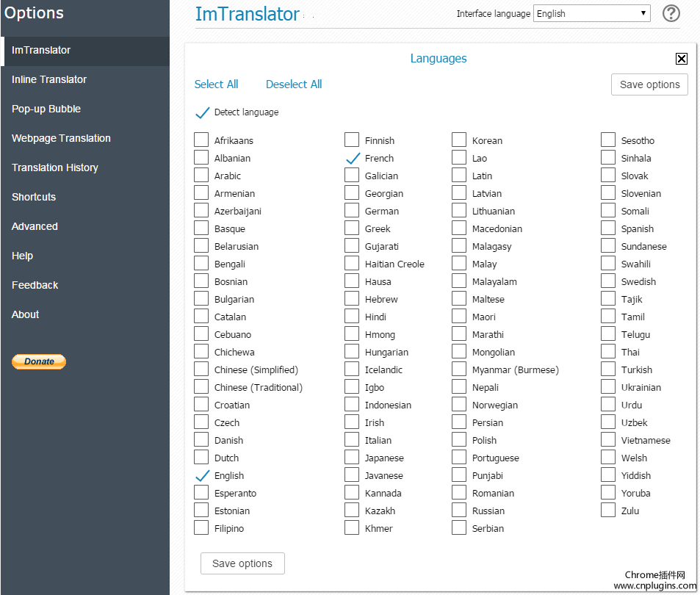Check the Ukrainian checkbox

(x=608, y=386)
